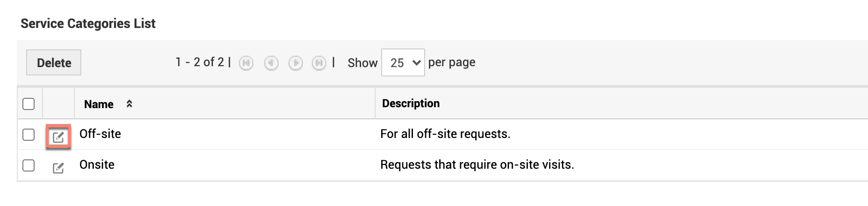
Task: Check the Off-site row checkbox
Action: pyautogui.click(x=28, y=135)
